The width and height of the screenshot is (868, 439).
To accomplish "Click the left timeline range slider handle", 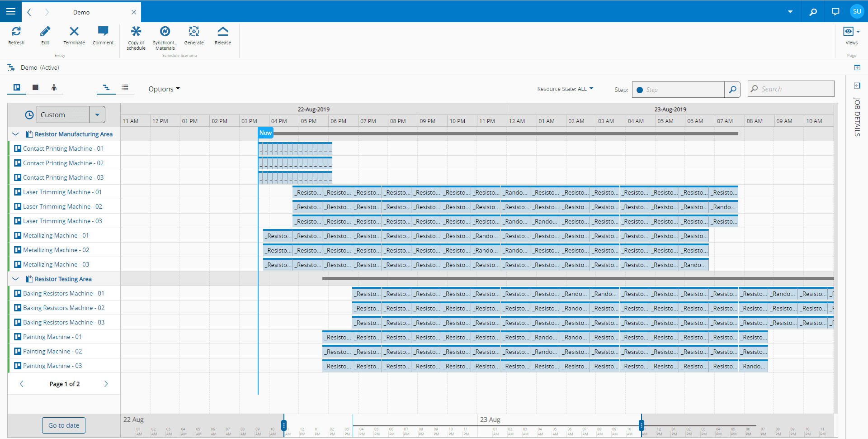I will [284, 425].
